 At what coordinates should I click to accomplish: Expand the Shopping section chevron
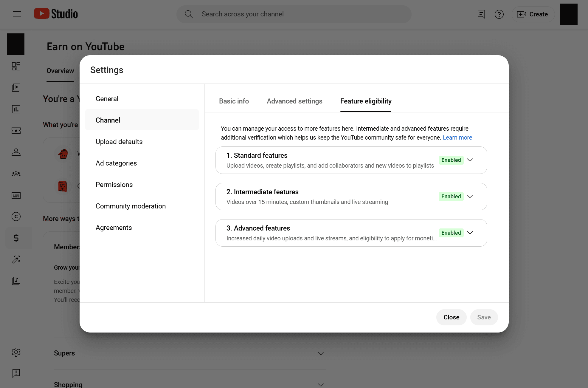(321, 385)
